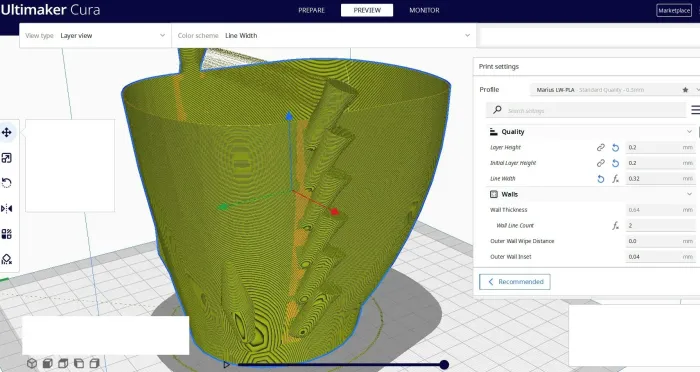The height and width of the screenshot is (372, 700).
Task: Switch to the PREPARE tab
Action: (312, 10)
